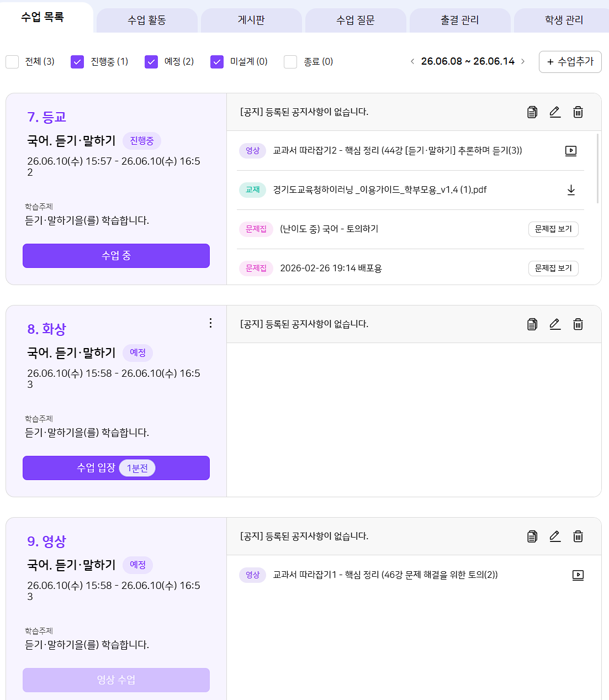
Task: Play the 44강 video via play icon
Action: point(571,151)
